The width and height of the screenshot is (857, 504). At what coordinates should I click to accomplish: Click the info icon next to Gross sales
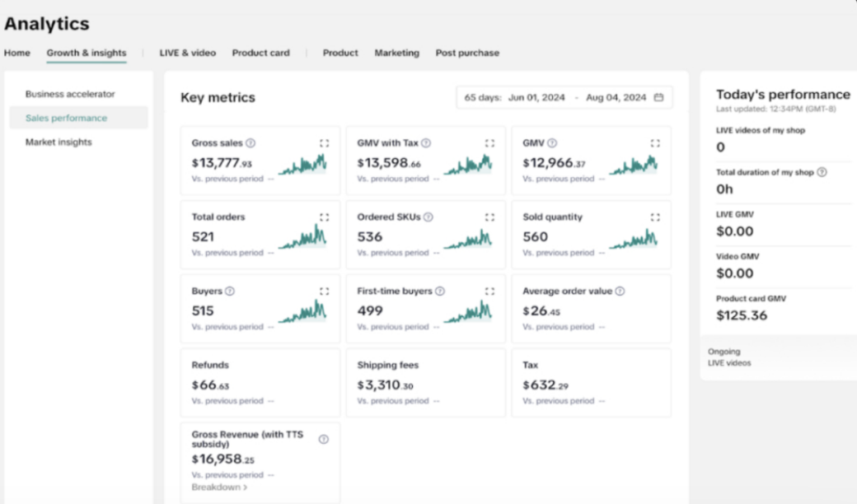(251, 143)
